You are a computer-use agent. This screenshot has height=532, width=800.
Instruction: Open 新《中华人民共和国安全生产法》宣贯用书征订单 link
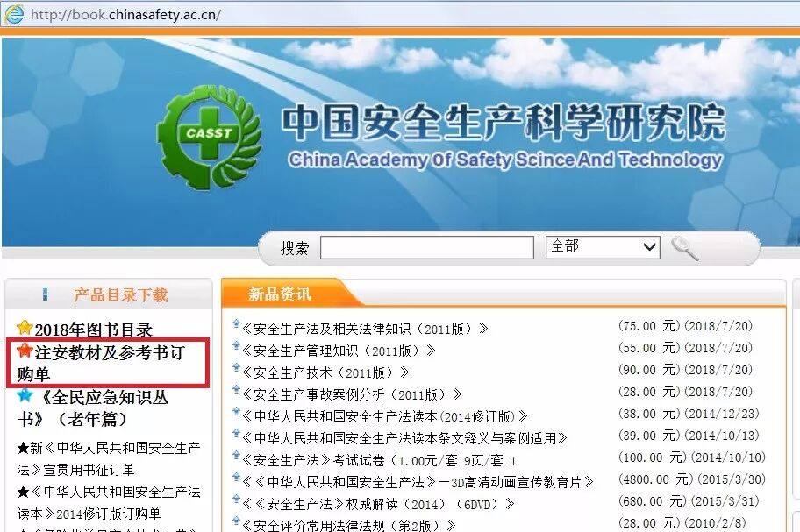109,458
